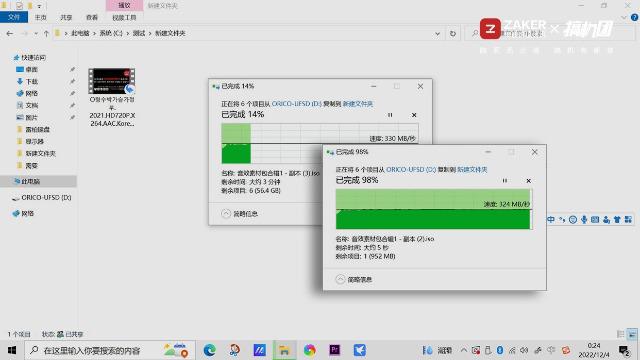The width and height of the screenshot is (640, 360).
Task: Pause the 14% copy operation
Action: 390,115
